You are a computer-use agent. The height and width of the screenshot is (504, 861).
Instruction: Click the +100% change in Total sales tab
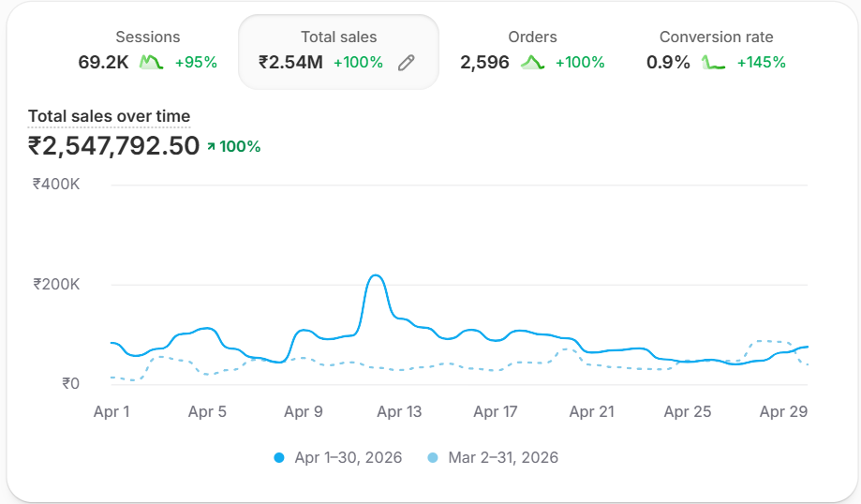coord(358,63)
